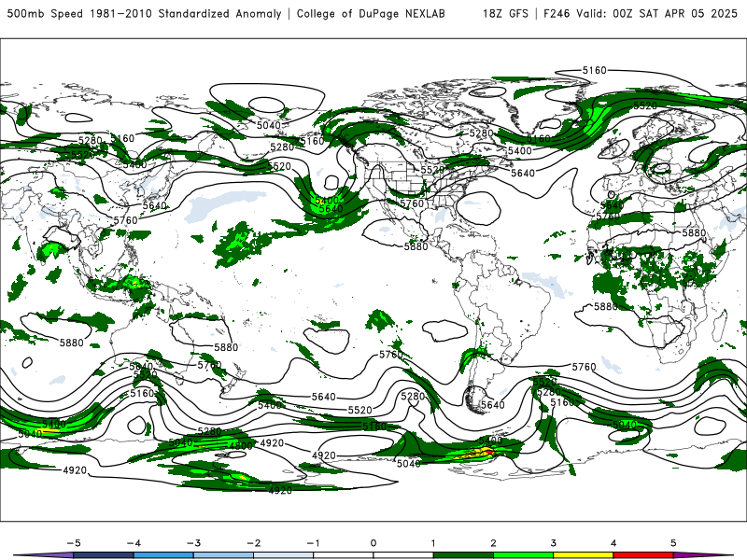Click the '4800' contour label near Antarctica

pyautogui.click(x=241, y=446)
